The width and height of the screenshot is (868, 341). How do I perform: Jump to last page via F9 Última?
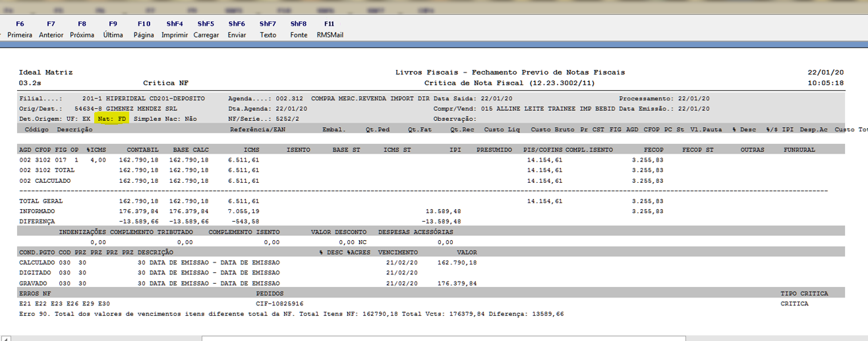pos(113,29)
